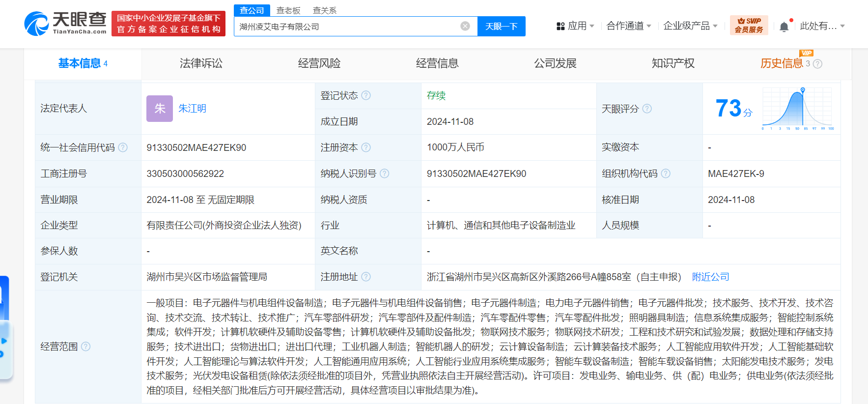Image resolution: width=868 pixels, height=404 pixels.
Task: Open the TianYanCha logo homepage
Action: pyautogui.click(x=65, y=24)
